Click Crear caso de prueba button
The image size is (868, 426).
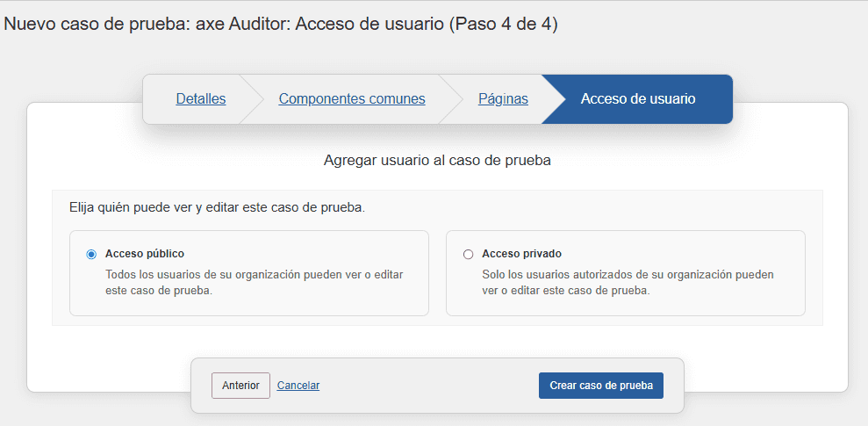click(601, 386)
